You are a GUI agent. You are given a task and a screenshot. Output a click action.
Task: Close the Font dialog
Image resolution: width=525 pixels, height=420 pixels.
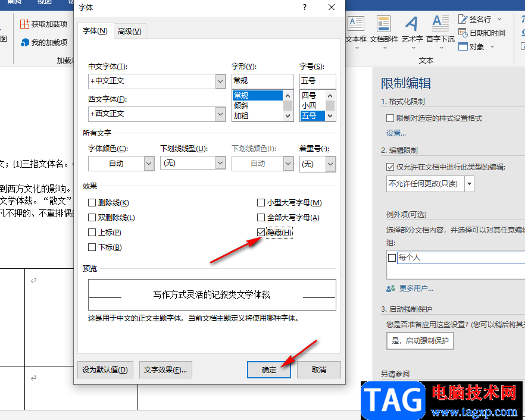(332, 7)
